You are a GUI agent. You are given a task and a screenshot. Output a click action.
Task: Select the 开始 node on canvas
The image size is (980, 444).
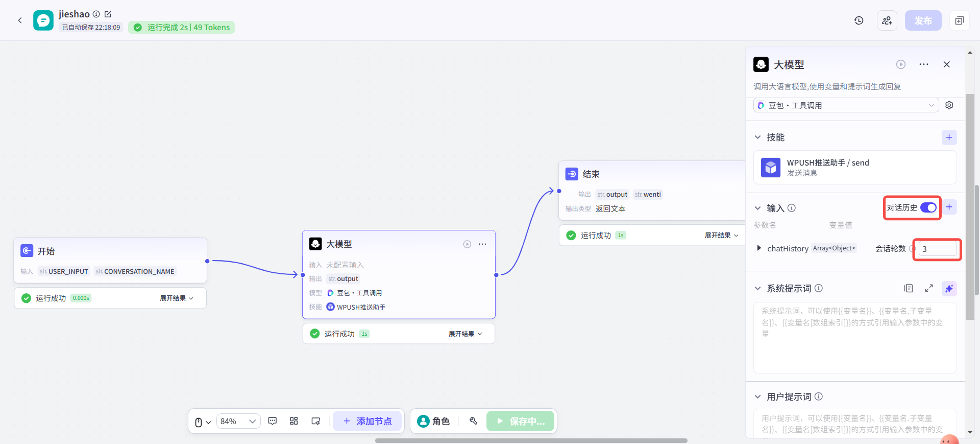(x=110, y=260)
